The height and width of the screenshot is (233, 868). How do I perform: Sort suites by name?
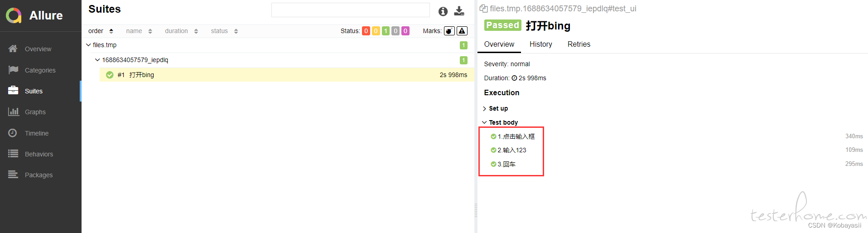[139, 31]
